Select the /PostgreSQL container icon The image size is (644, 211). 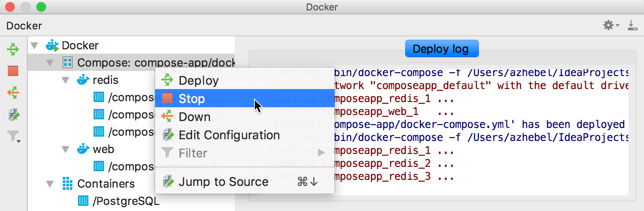point(83,201)
